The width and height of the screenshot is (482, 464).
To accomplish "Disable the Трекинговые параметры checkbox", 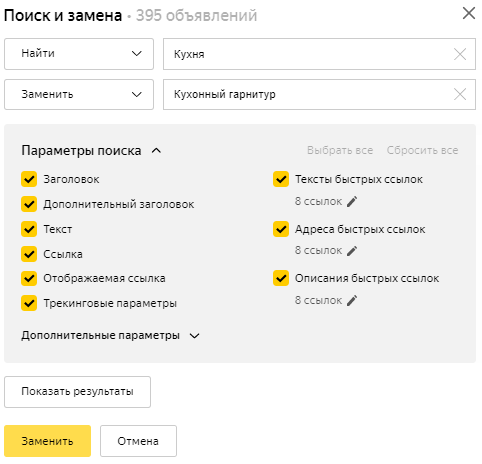I will tap(29, 303).
